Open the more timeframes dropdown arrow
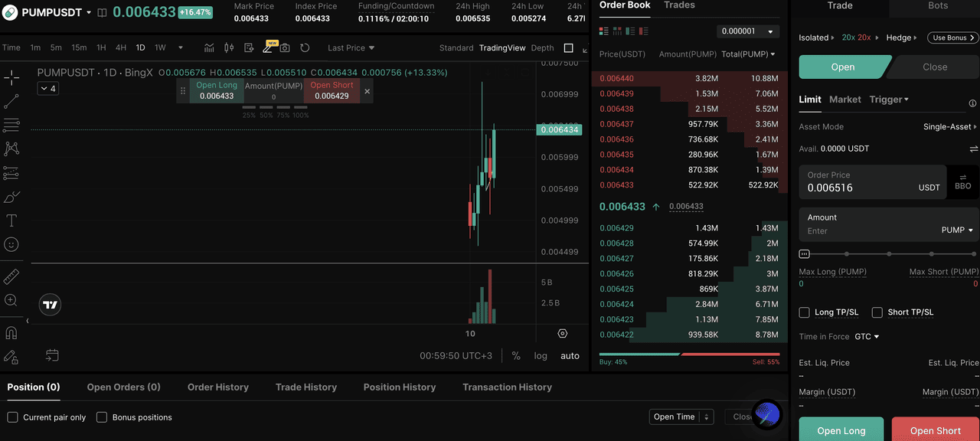Screen dimensions: 980x441 click(x=182, y=47)
